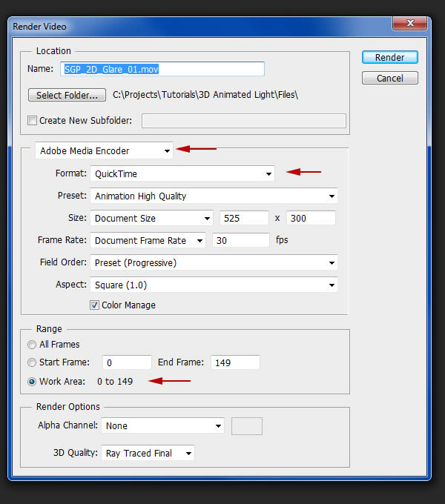Click the fps field showing 30
The image size is (445, 504).
pyautogui.click(x=240, y=241)
